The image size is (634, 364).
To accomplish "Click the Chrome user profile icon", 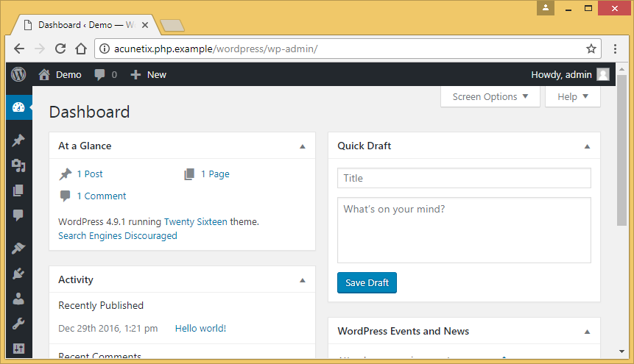I will (546, 7).
